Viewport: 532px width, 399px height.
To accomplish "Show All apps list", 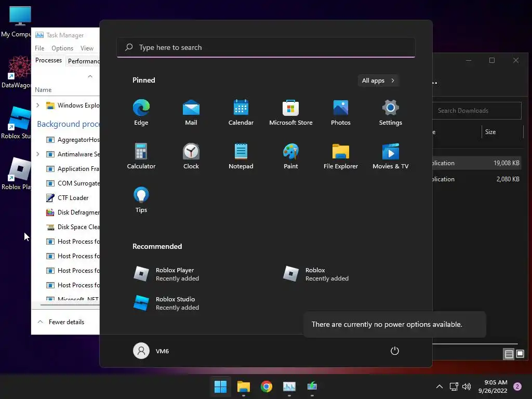I will [378, 81].
